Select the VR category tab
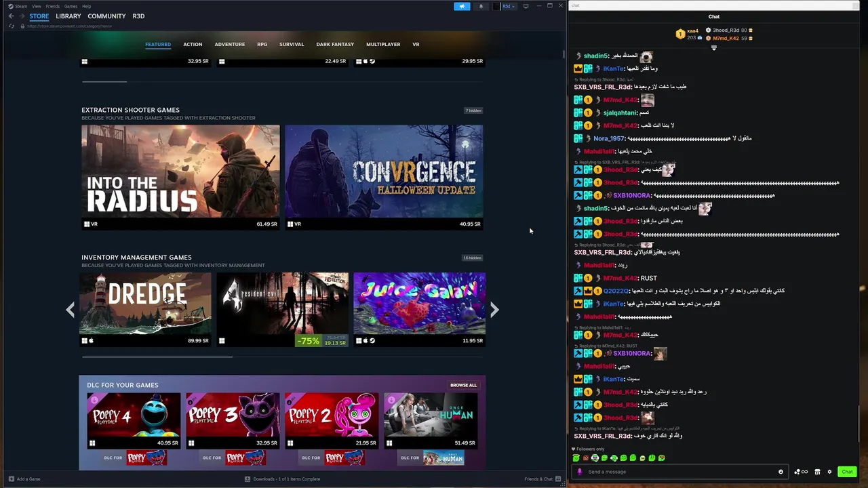 click(x=416, y=45)
